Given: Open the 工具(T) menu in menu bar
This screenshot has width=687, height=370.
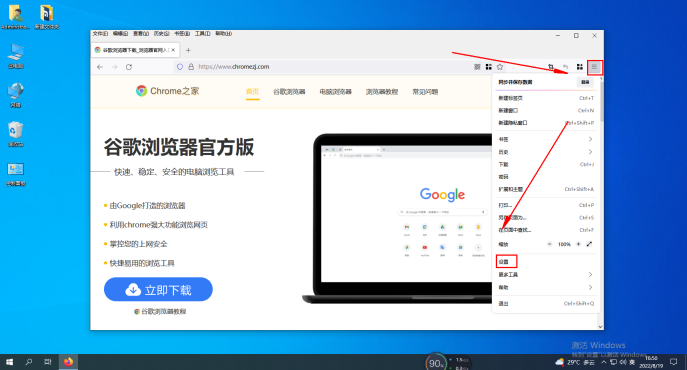Looking at the screenshot, I should coord(202,34).
